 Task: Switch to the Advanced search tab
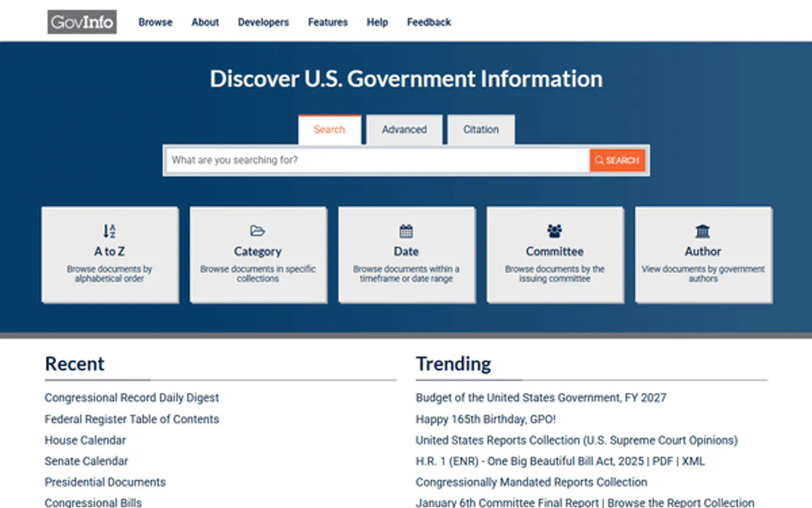(404, 130)
